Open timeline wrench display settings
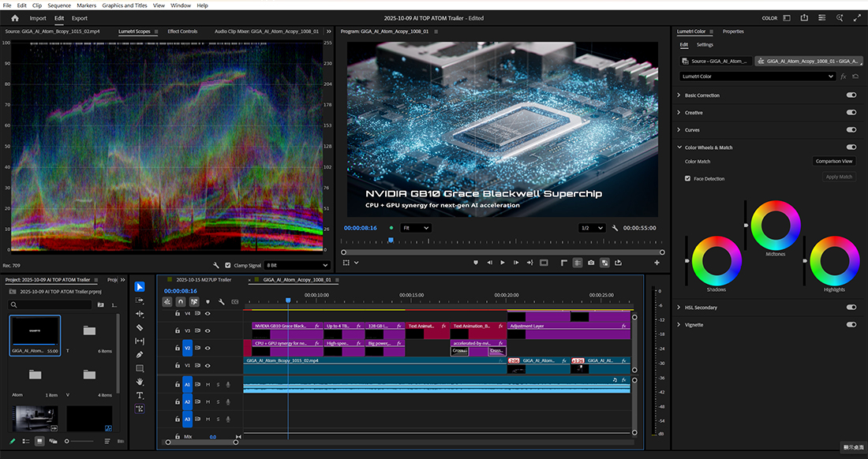 pos(222,301)
